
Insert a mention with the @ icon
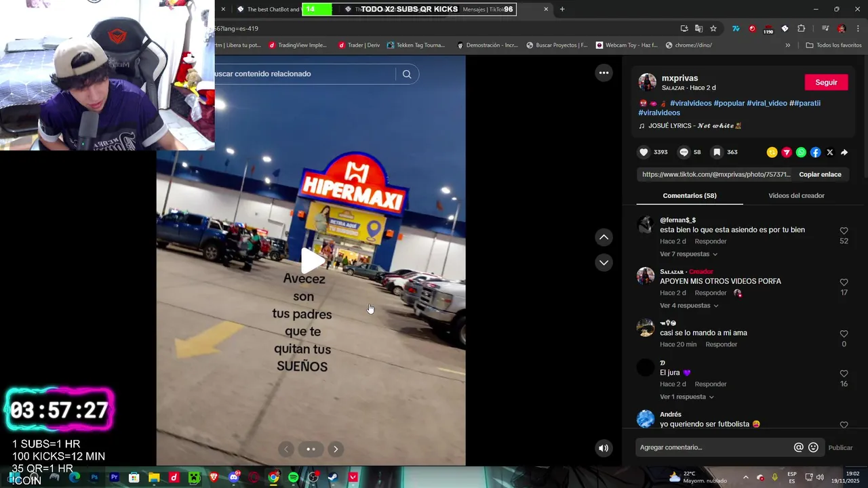(799, 447)
